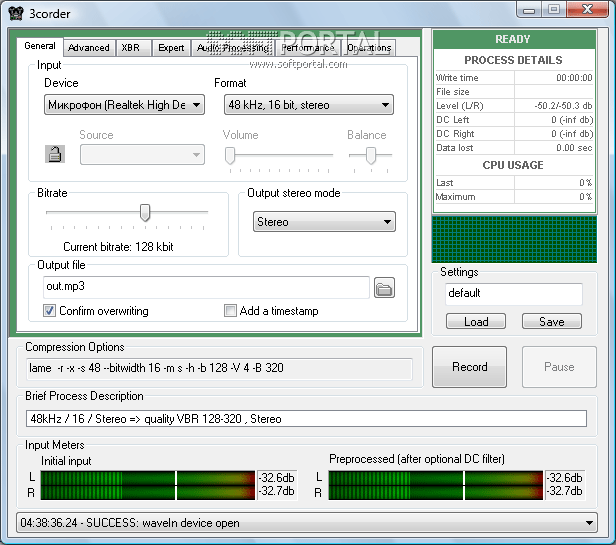The height and width of the screenshot is (545, 616).
Task: Click the Balance slider handle
Action: point(370,156)
